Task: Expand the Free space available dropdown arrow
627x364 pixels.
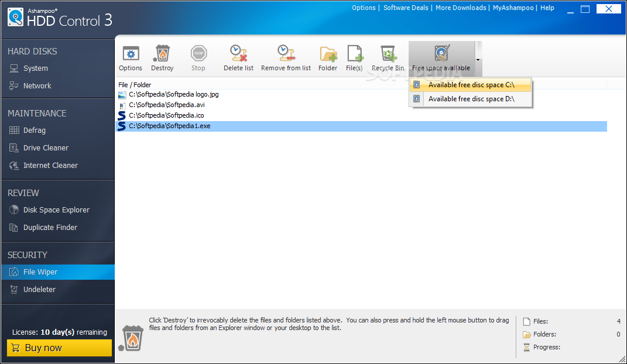Action: click(478, 60)
